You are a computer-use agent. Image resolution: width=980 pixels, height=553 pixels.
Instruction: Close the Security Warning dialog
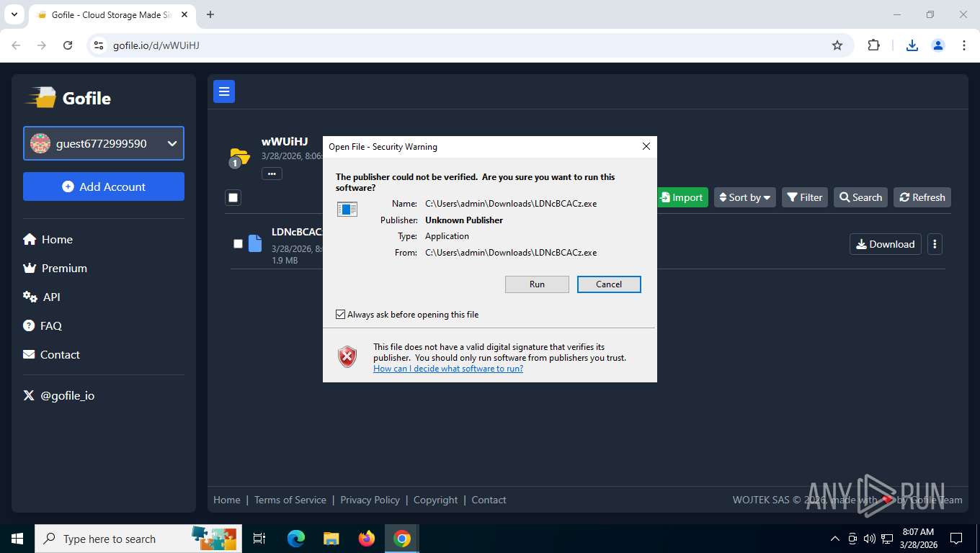pos(646,146)
